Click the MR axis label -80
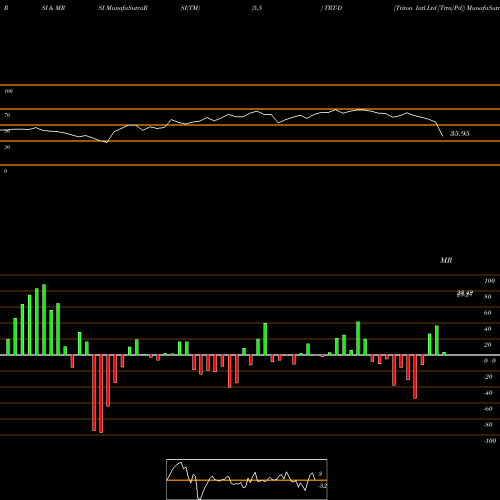This screenshot has height=500, width=500. (488, 425)
